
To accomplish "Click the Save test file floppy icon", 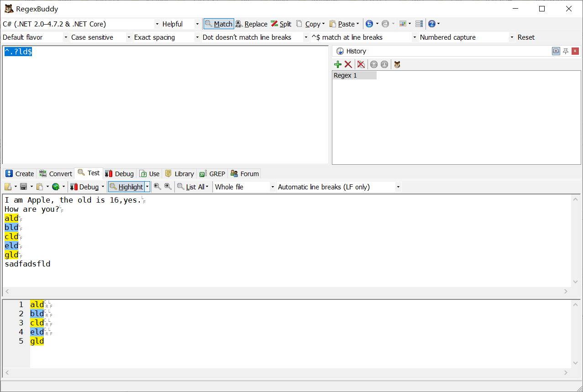I will pos(23,187).
